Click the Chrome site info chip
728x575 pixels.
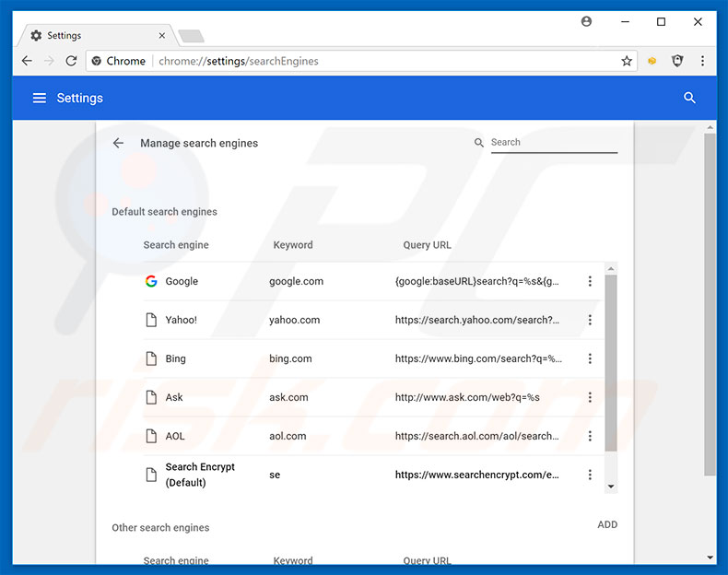coord(119,61)
